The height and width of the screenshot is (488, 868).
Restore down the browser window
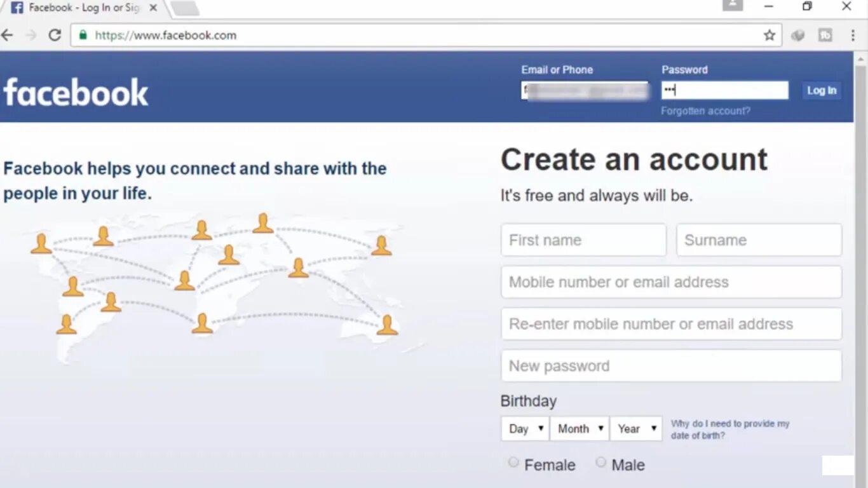807,6
